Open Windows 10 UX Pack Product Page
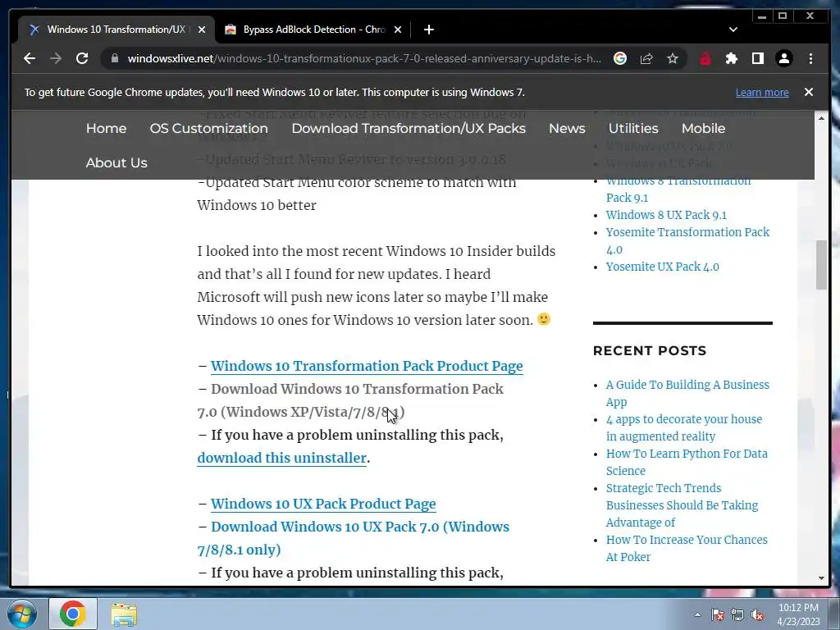 (323, 504)
